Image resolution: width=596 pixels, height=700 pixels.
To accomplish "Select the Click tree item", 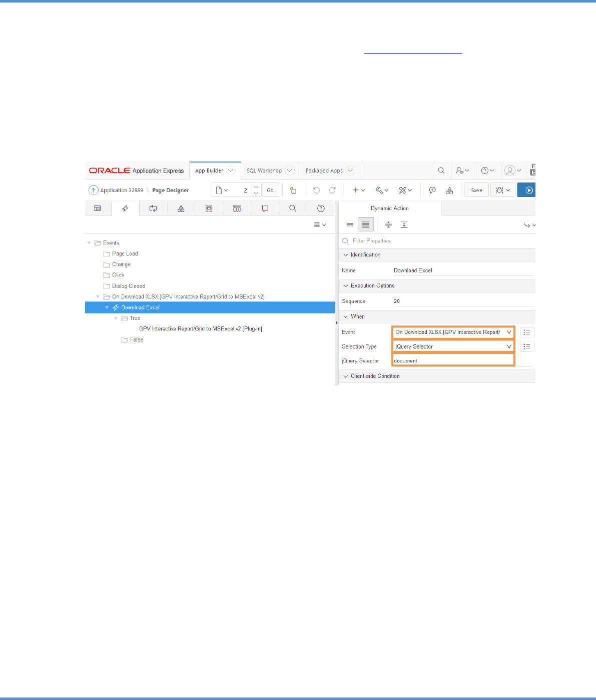I will (x=118, y=275).
